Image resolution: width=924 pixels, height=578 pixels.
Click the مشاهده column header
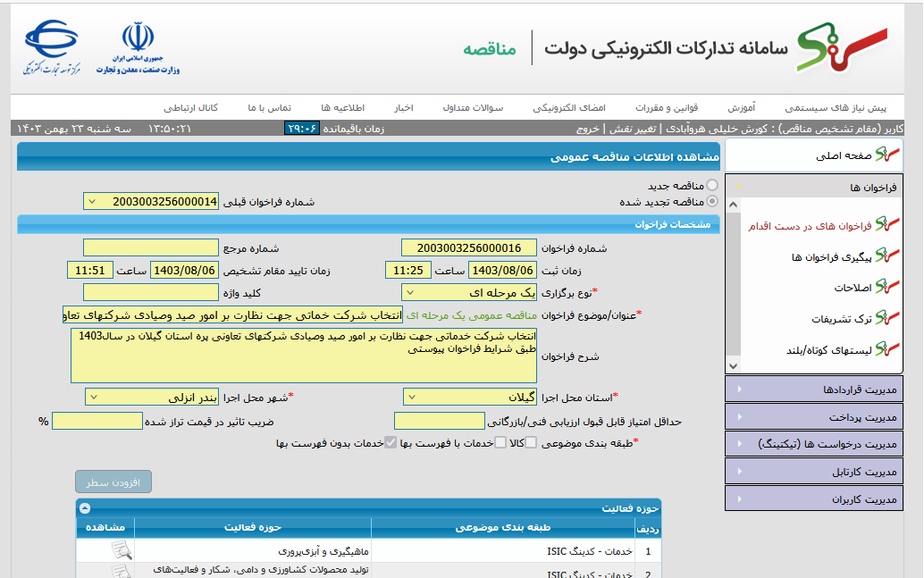tap(105, 527)
